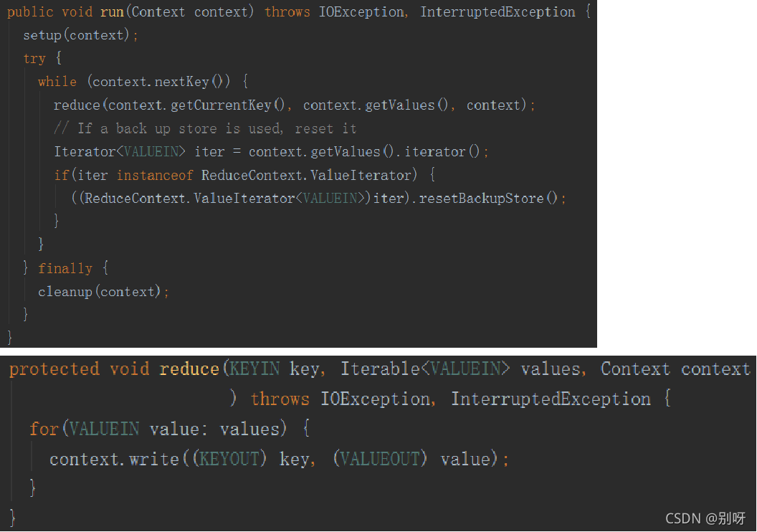Click the '(VALUEOUT)' cast
This screenshot has height=532, width=757.
(x=380, y=459)
